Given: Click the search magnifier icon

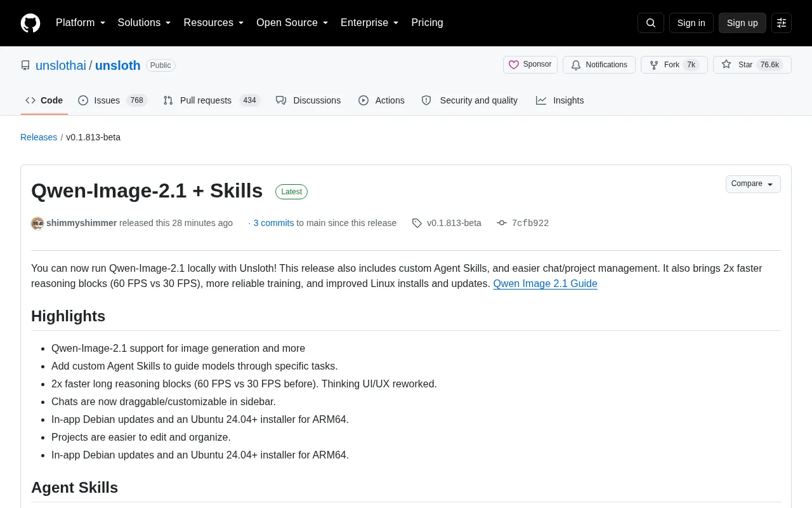Looking at the screenshot, I should pos(651,23).
